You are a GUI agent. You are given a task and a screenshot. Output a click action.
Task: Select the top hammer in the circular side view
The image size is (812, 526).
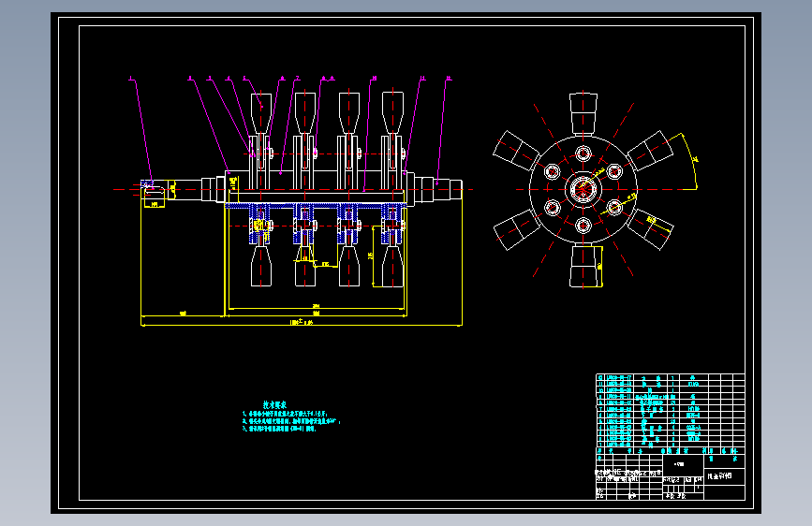tap(583, 114)
